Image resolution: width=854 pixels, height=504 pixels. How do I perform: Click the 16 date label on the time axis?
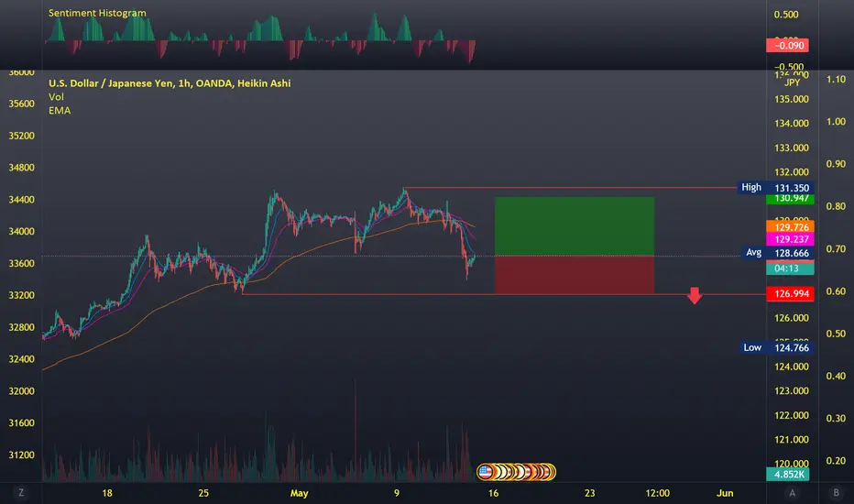pos(493,493)
